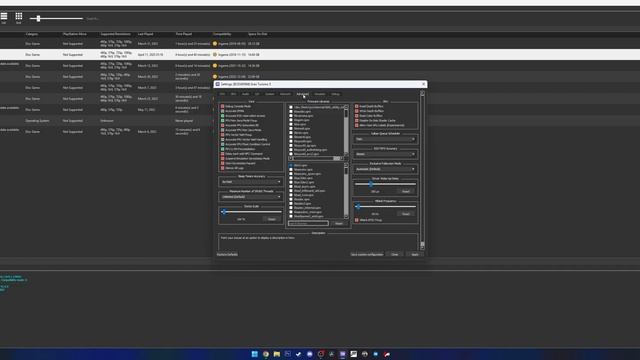640x360 pixels.
Task: Toggle Accurate RSX reservation access checkbox
Action: tap(222, 116)
